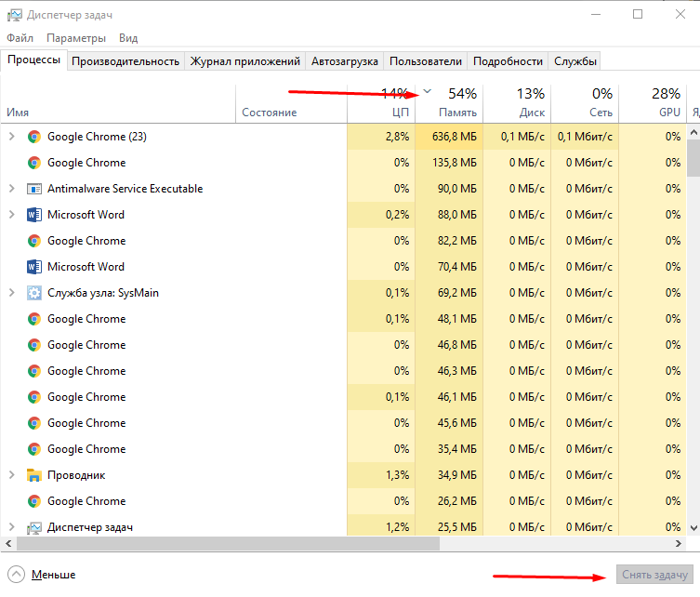
Task: Sort by the ЦП column header
Action: 381,103
